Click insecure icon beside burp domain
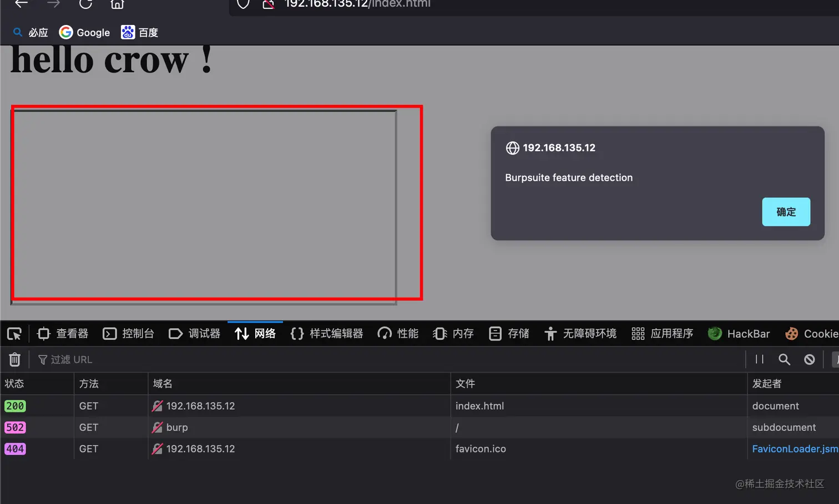This screenshot has height=504, width=839. point(158,427)
